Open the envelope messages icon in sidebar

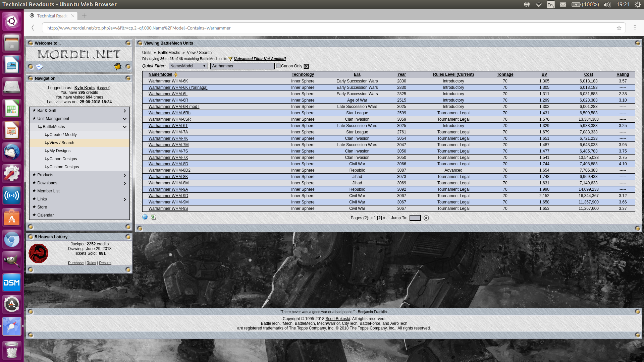click(40, 67)
